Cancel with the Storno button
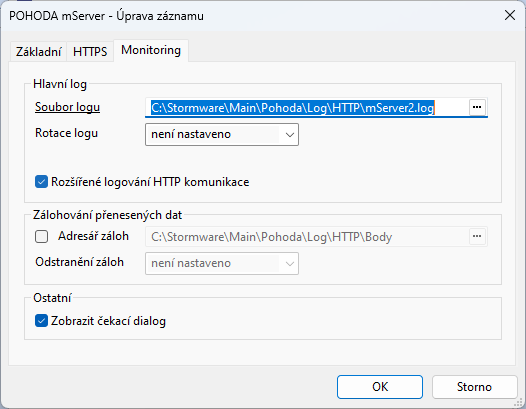Viewport: 526px width, 409px height. point(474,387)
